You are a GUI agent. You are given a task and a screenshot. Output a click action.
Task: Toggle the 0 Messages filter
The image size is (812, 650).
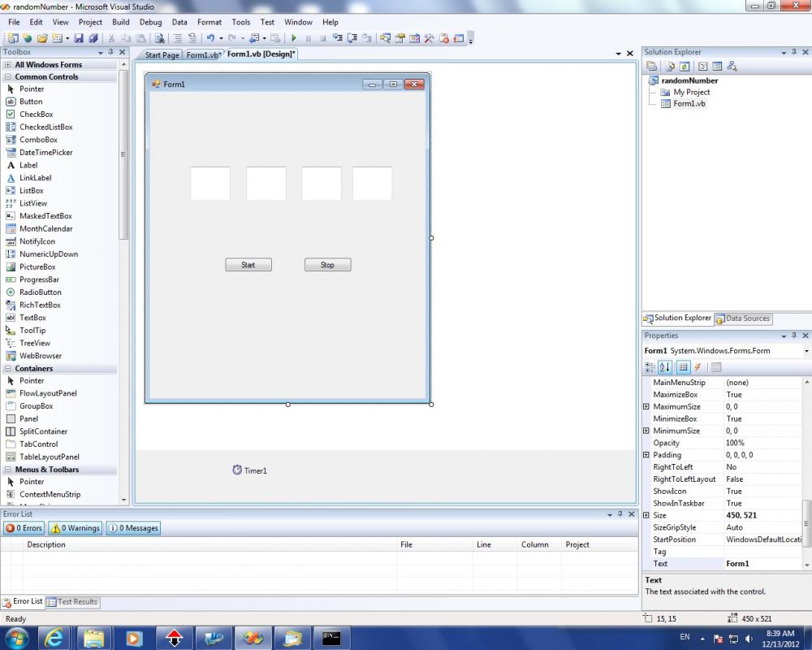pyautogui.click(x=133, y=527)
